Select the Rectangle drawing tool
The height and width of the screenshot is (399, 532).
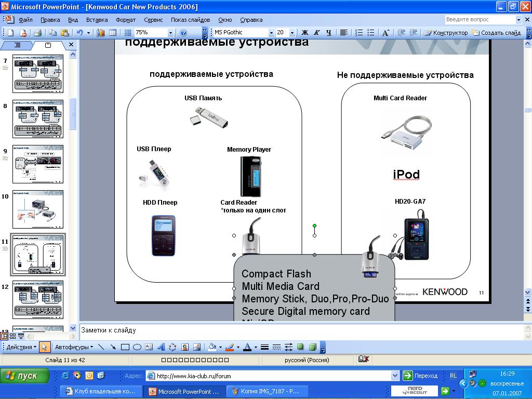(x=125, y=347)
